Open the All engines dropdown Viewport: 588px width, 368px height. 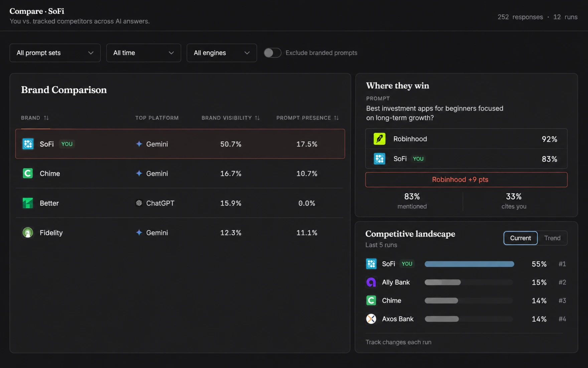tap(222, 53)
